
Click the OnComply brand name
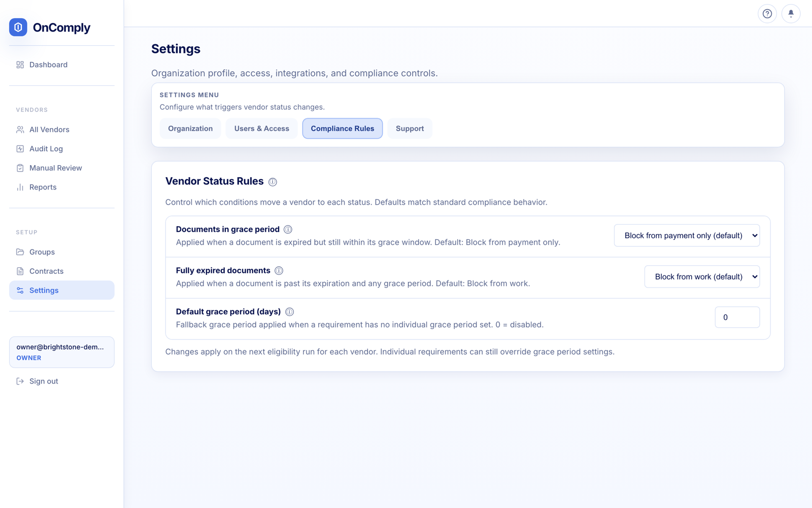[61, 27]
